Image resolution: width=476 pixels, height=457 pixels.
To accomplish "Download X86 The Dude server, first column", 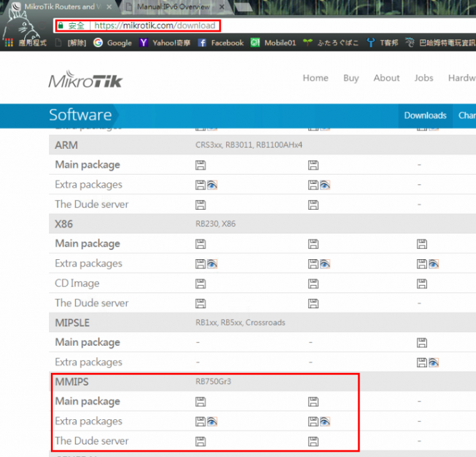I will click(x=200, y=304).
